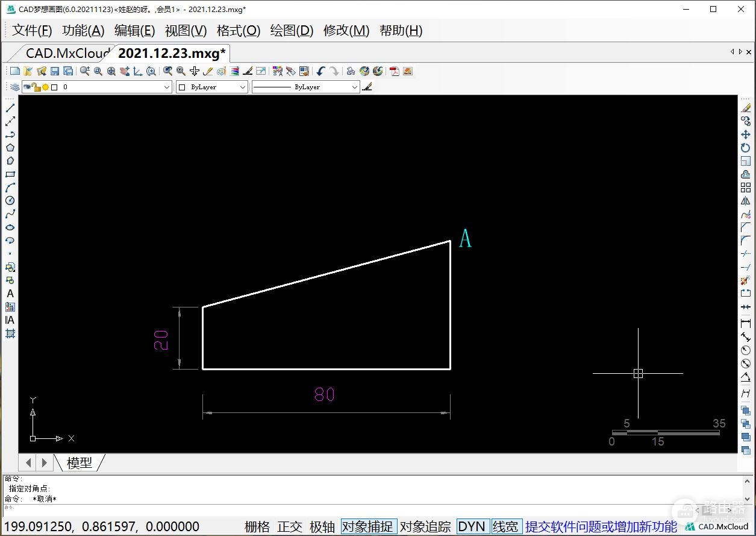756x536 pixels.
Task: Select the Line drawing tool
Action: tap(10, 108)
